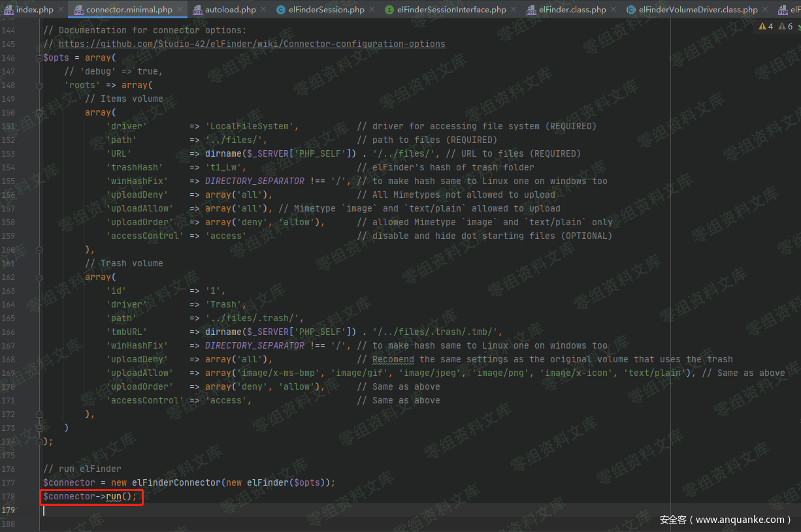801x532 pixels.
Task: Click the warning count indicator icon
Action: [x=762, y=27]
